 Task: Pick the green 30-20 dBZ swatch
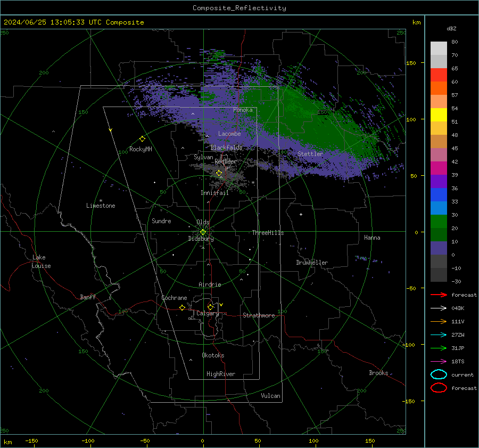click(x=439, y=222)
